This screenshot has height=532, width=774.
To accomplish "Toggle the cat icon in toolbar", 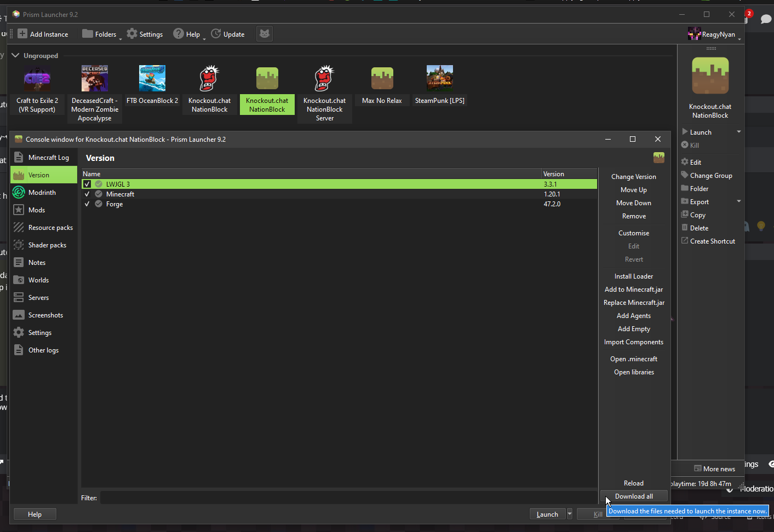I will [265, 34].
